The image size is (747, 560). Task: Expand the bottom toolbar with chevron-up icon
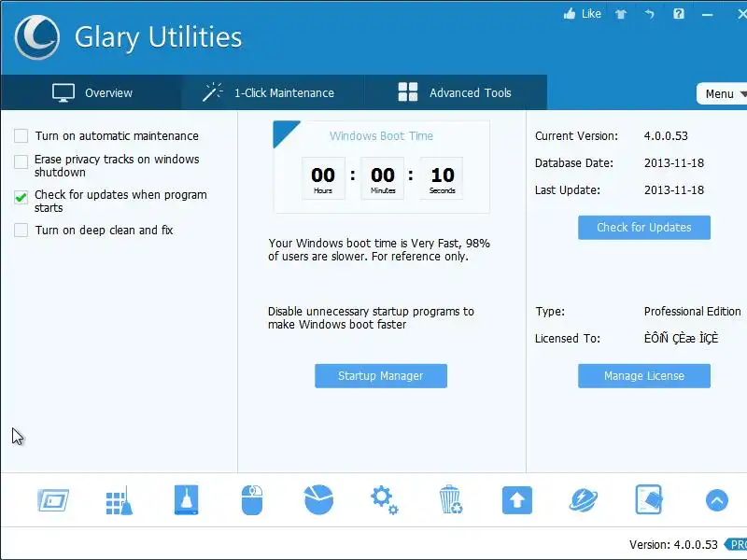[x=716, y=500]
